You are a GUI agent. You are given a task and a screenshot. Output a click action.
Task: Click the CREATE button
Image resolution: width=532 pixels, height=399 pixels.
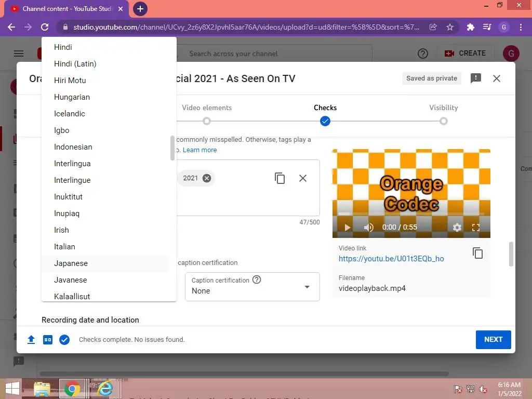click(465, 54)
